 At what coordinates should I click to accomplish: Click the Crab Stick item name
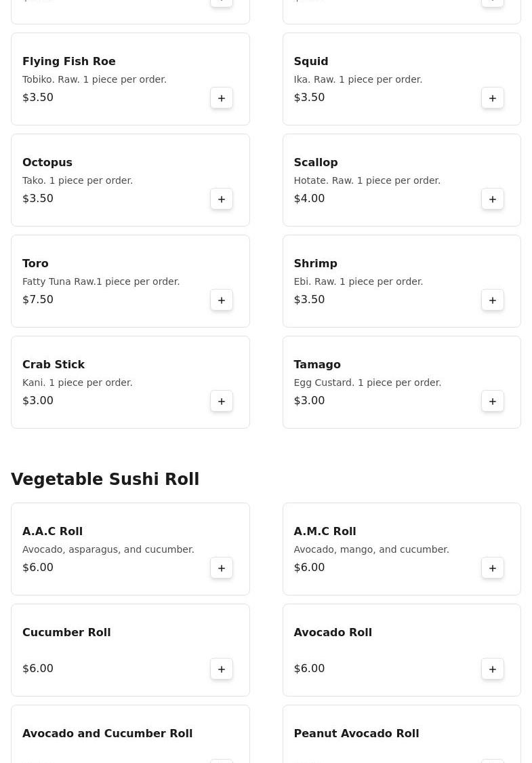point(54,364)
